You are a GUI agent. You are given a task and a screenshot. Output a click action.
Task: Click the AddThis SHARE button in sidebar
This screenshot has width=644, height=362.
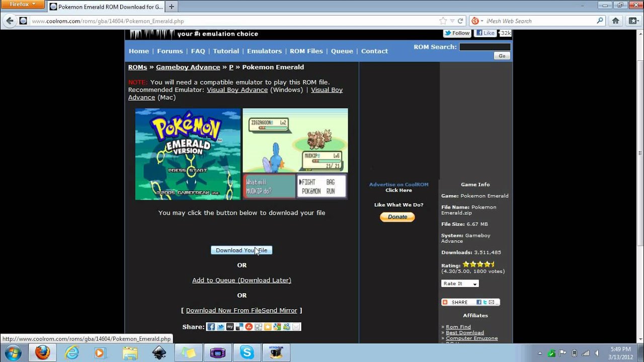pyautogui.click(x=470, y=302)
